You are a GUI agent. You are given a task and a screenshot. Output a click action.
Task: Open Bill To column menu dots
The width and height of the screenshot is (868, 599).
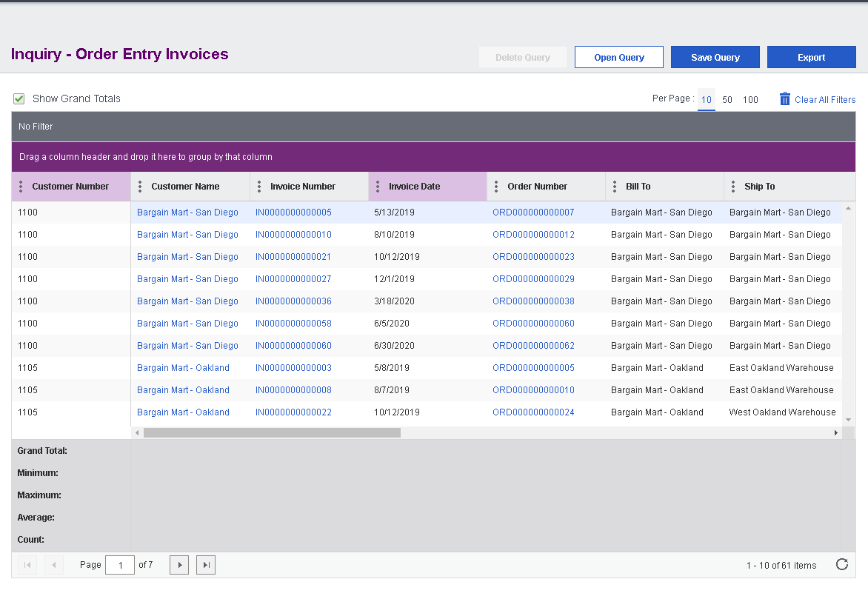coord(615,187)
